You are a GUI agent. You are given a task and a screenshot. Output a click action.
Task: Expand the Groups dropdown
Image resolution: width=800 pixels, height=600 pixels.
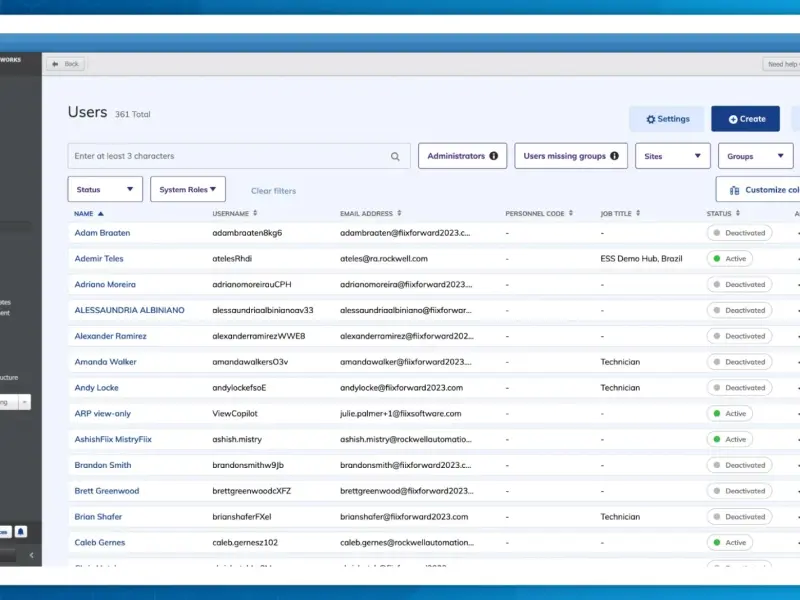[x=756, y=156]
